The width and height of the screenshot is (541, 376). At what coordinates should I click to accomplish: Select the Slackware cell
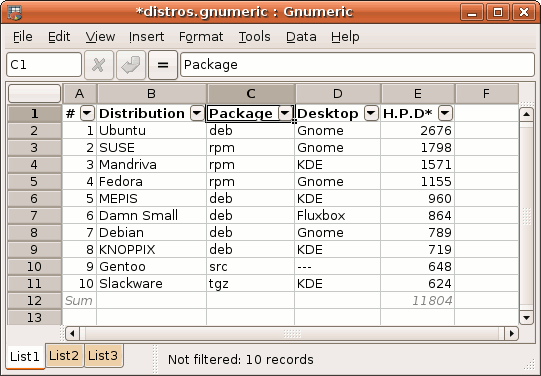coord(151,284)
